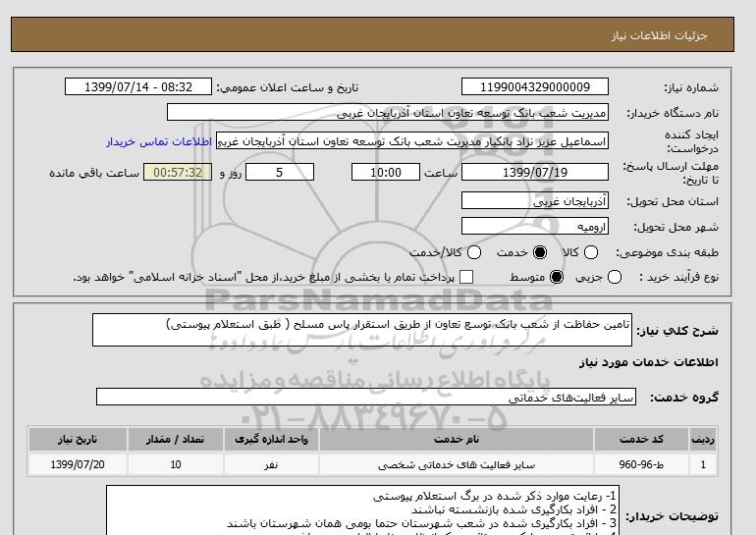756x535 pixels.
Task: Click the delivery province field آذربایجان غربی
Action: click(535, 200)
